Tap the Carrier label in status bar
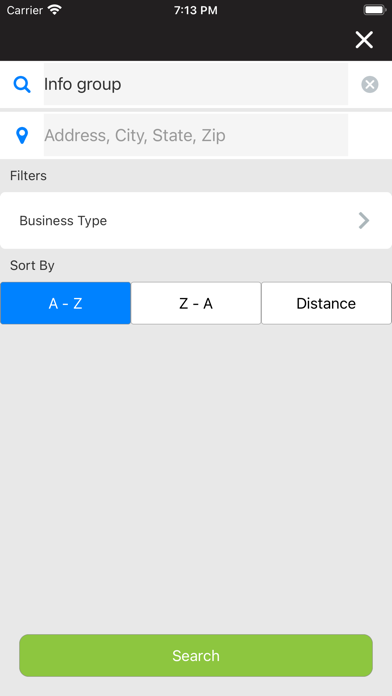 (x=24, y=10)
